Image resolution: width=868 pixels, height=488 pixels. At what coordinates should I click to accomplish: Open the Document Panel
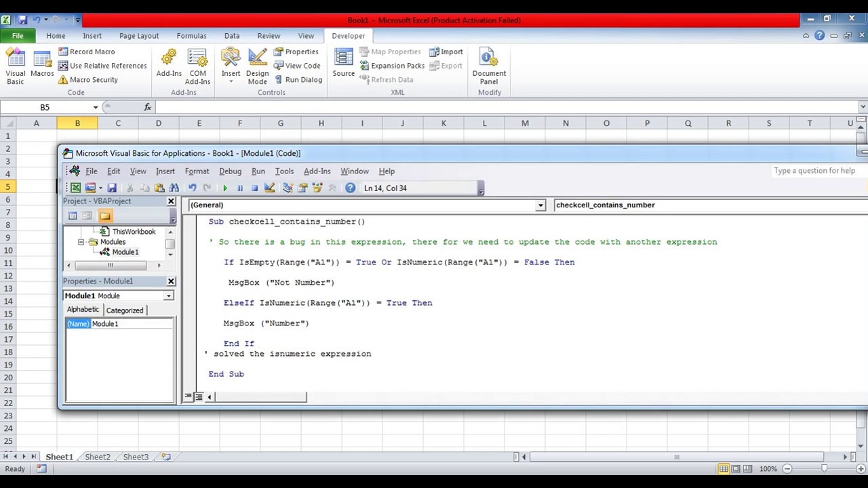coord(489,66)
